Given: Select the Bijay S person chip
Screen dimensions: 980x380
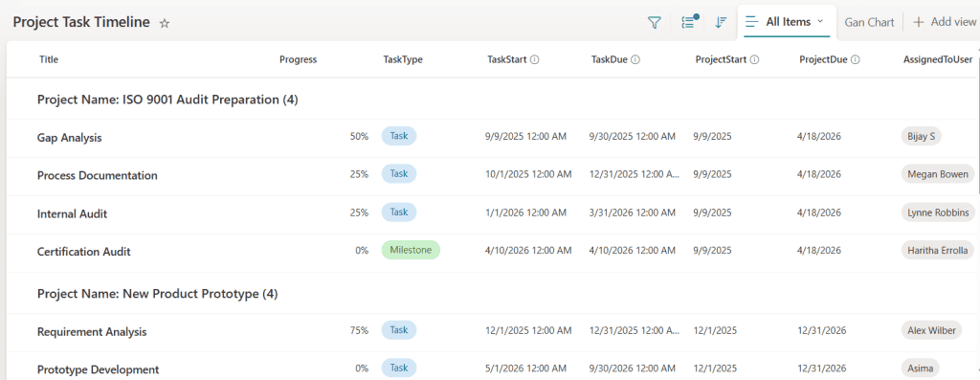Looking at the screenshot, I should [x=922, y=137].
